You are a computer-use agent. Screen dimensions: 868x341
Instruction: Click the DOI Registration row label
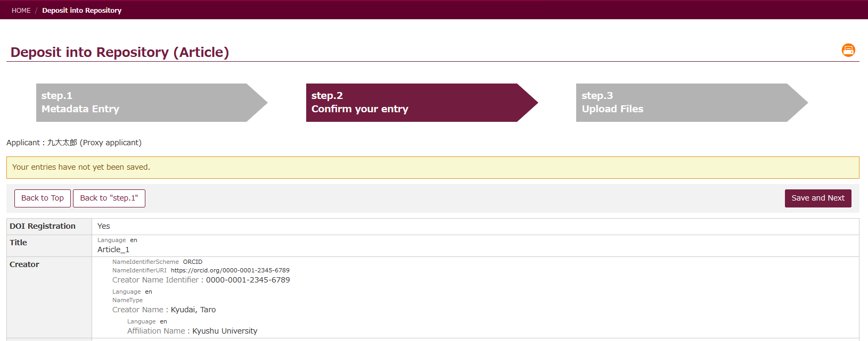point(43,226)
